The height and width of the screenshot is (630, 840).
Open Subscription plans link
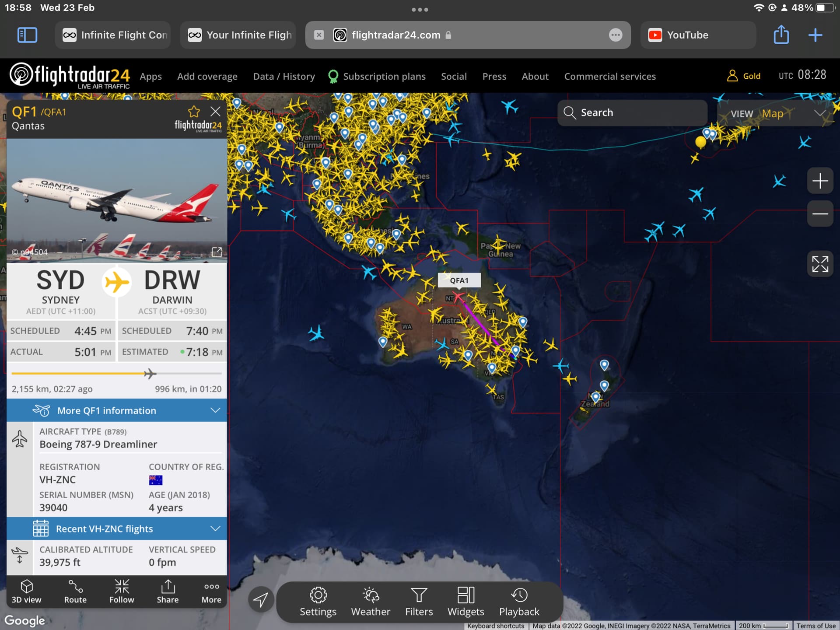(x=384, y=77)
